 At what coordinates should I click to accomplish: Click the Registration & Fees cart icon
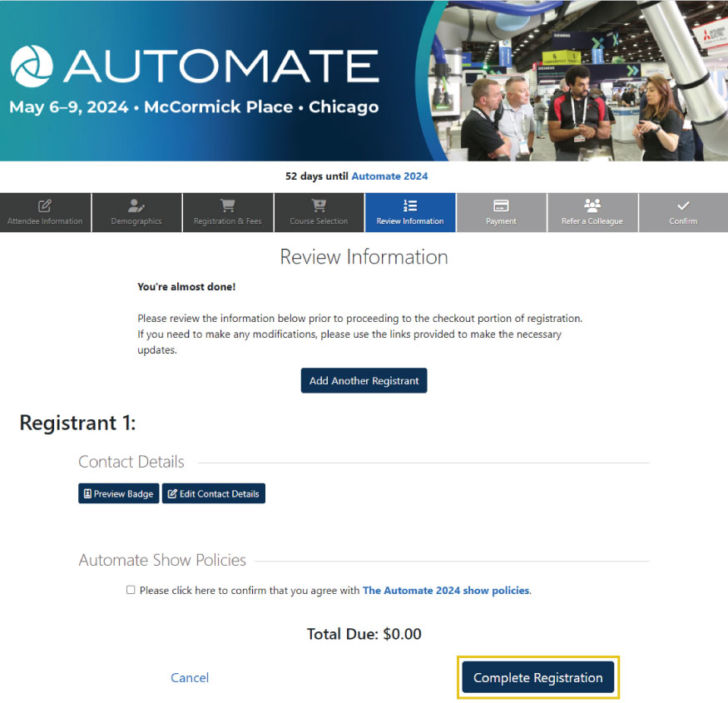pyautogui.click(x=227, y=205)
